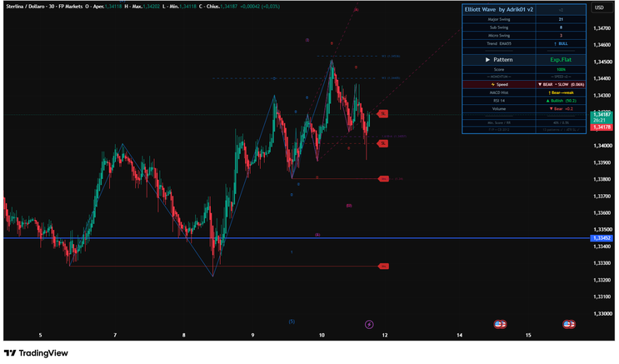The image size is (619, 364).
Task: Click date 12 on the time axis
Action: point(385,335)
